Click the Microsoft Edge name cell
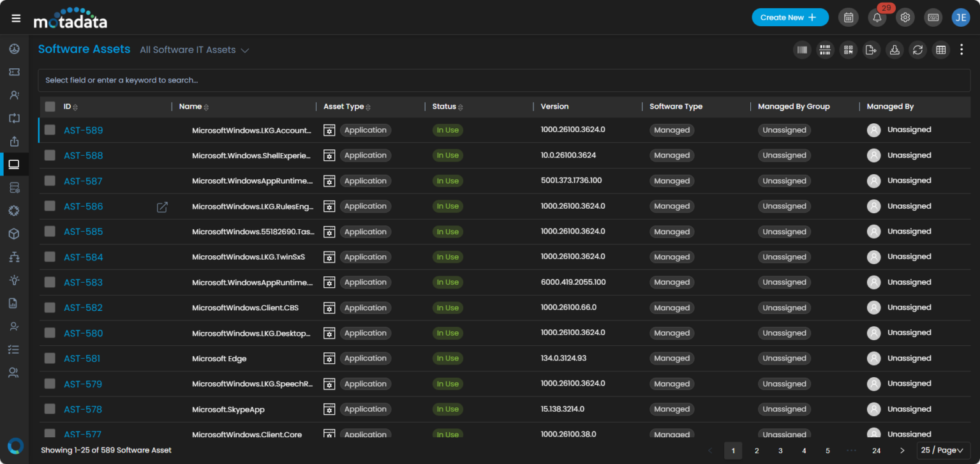Screen dimensions: 980x464 [219, 359]
